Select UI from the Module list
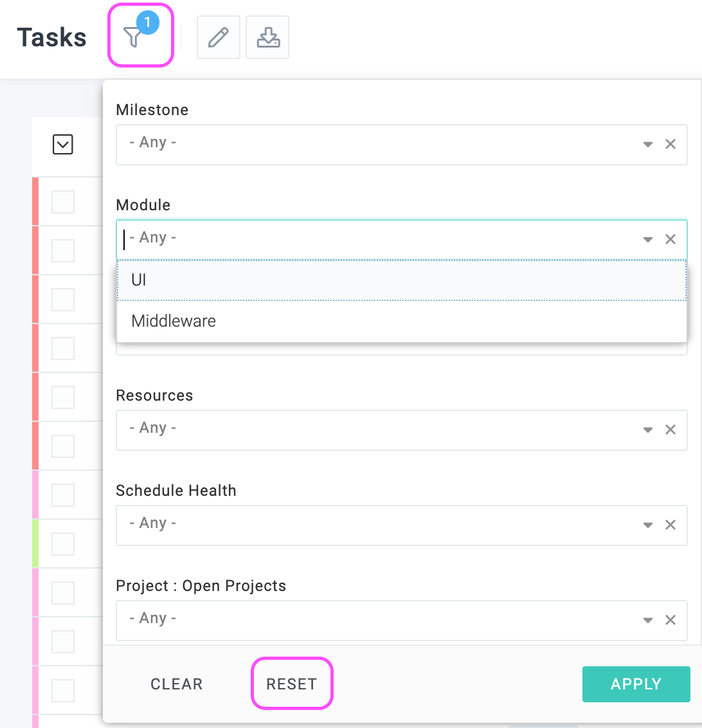Screen dimensions: 702x728 tap(402, 280)
